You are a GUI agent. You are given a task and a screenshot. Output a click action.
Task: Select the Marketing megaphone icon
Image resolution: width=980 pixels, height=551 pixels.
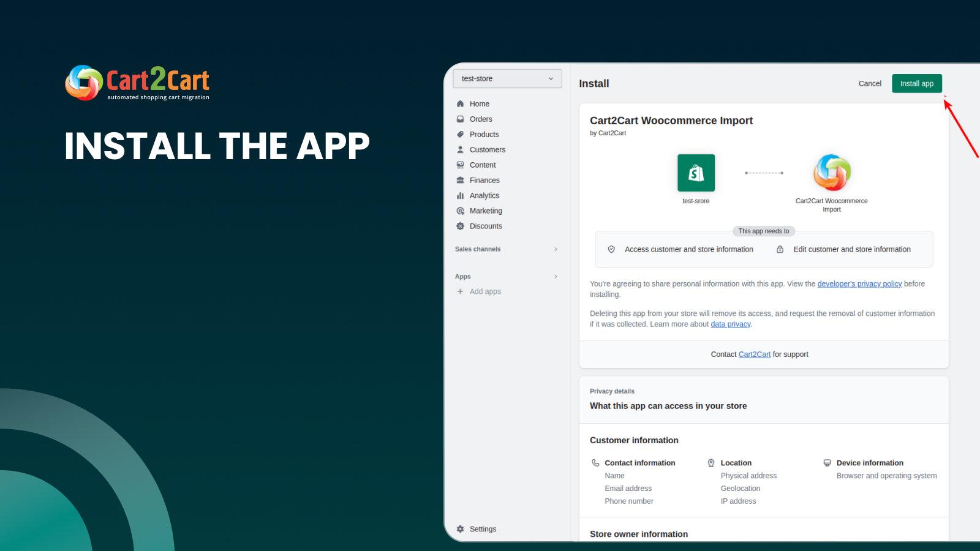[x=460, y=211]
